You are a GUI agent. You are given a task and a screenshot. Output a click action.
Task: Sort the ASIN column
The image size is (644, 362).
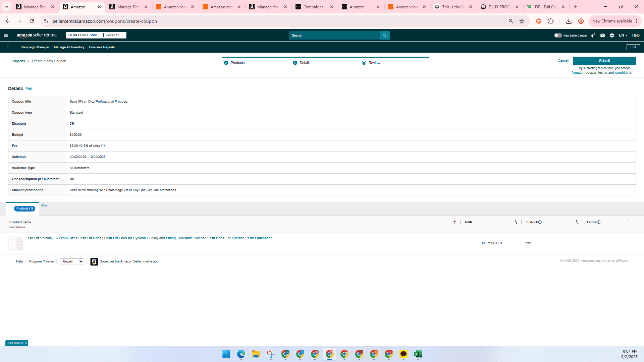pos(516,222)
